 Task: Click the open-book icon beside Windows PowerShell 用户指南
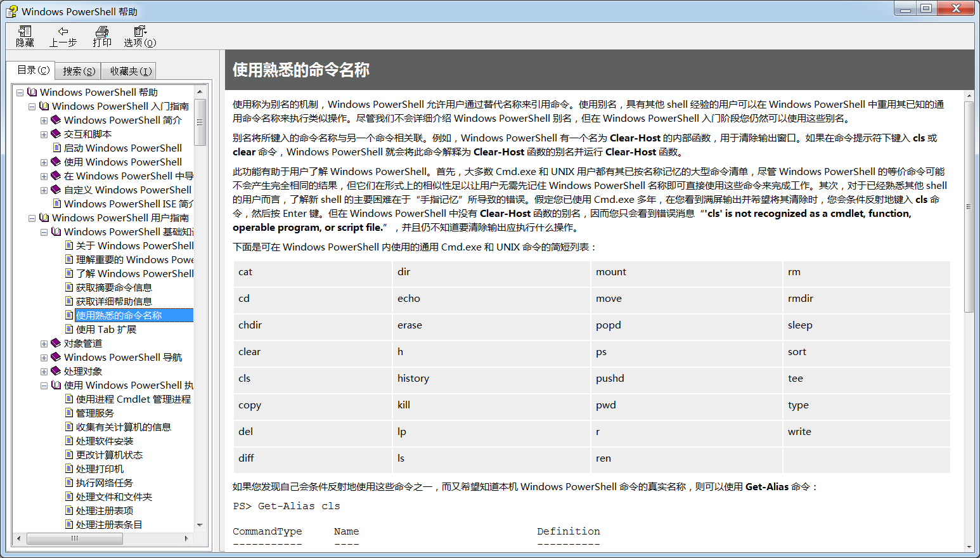pyautogui.click(x=44, y=217)
